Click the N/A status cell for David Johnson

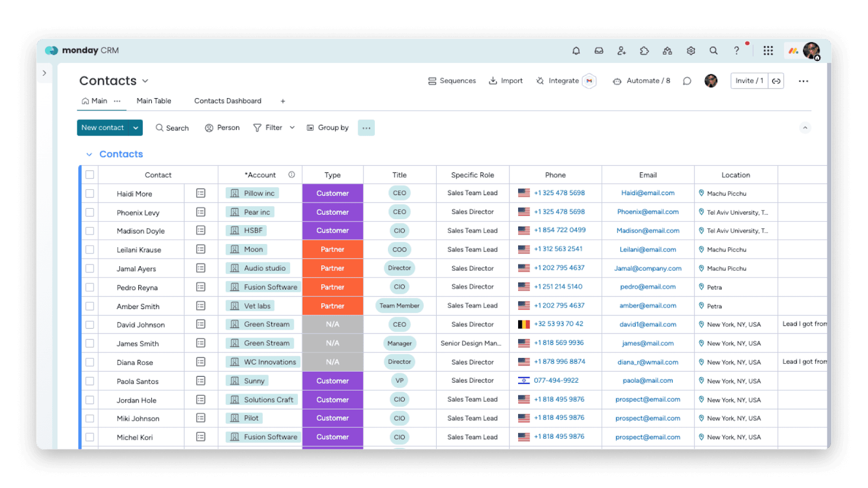point(333,324)
